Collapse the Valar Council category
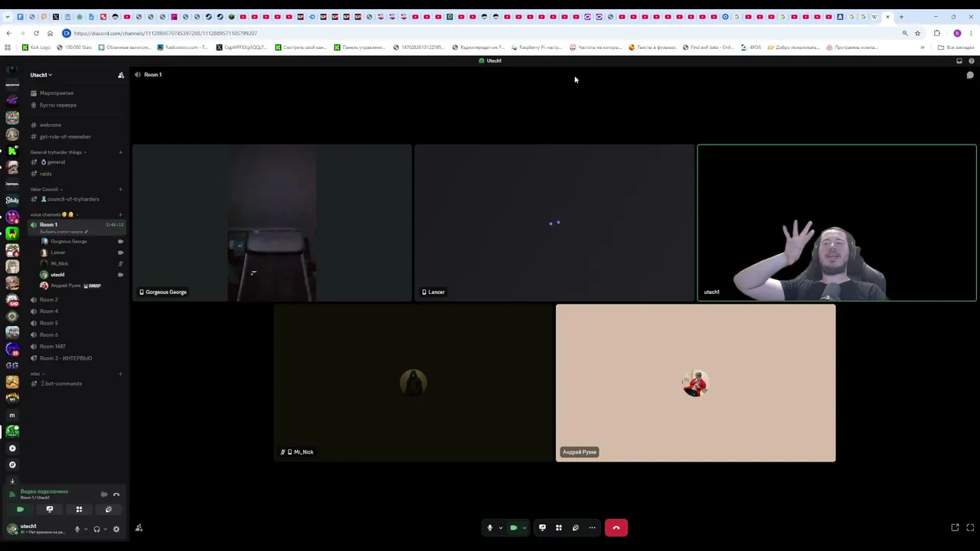 pos(46,189)
